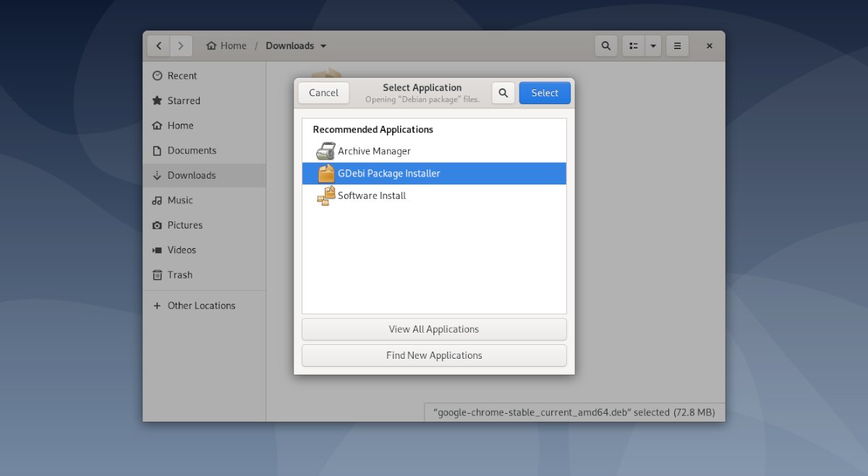Image resolution: width=868 pixels, height=476 pixels.
Task: Open the view options dropdown arrow
Action: (653, 46)
